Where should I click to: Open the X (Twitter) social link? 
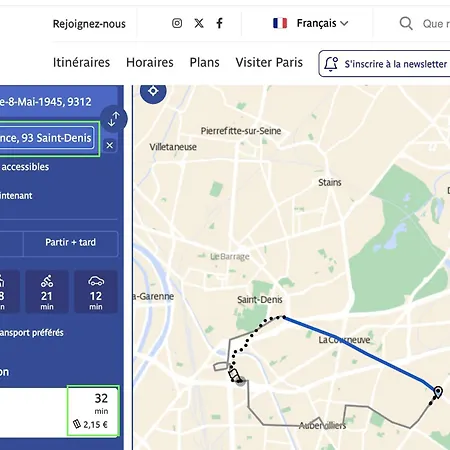click(x=199, y=23)
